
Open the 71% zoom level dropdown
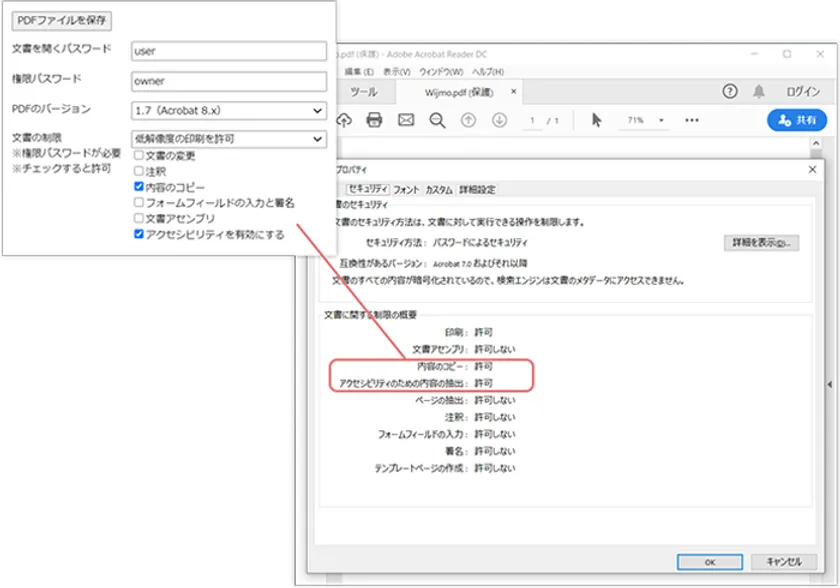coord(647,120)
